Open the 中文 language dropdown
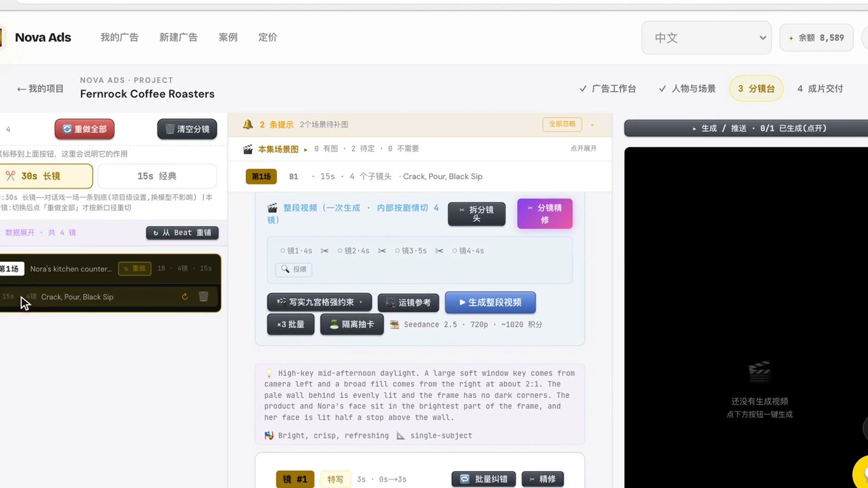 [706, 38]
